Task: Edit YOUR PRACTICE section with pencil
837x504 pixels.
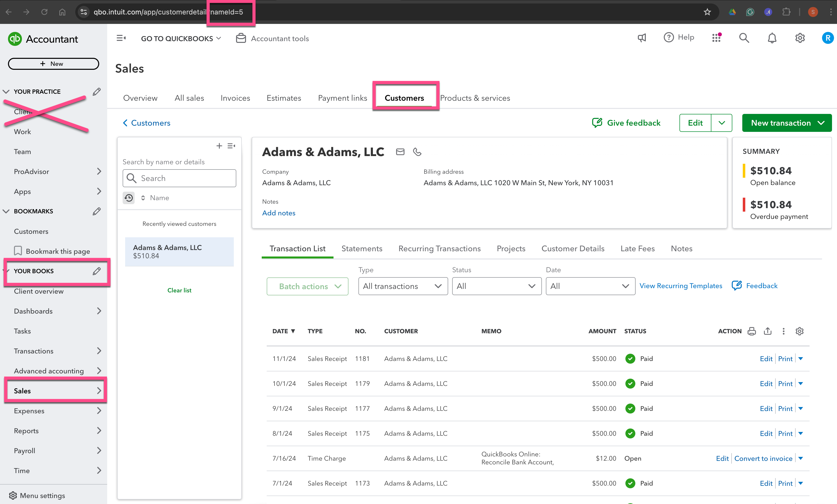Action: click(x=96, y=91)
